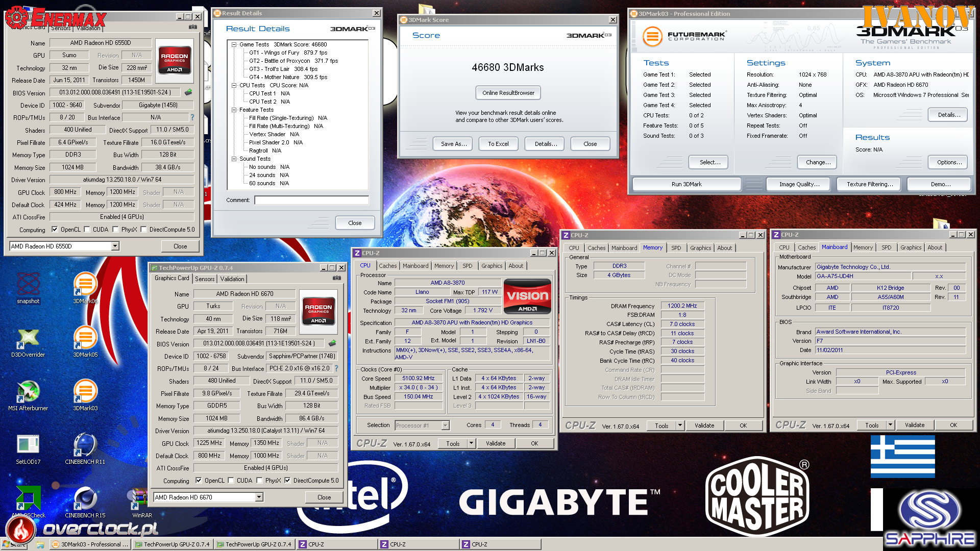980x551 pixels.
Task: Click the Online ResultBrowser button
Action: click(x=508, y=93)
